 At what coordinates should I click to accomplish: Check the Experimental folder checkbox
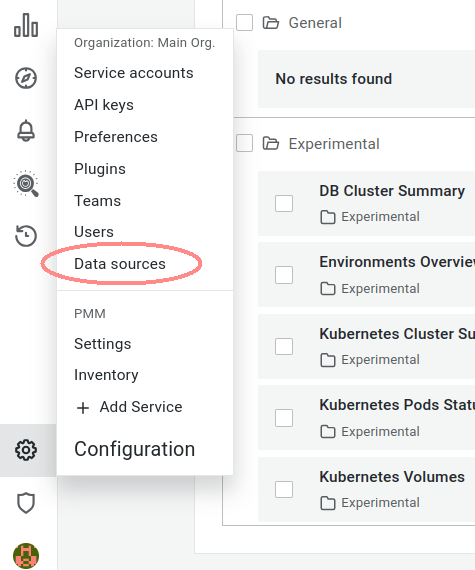[x=245, y=143]
